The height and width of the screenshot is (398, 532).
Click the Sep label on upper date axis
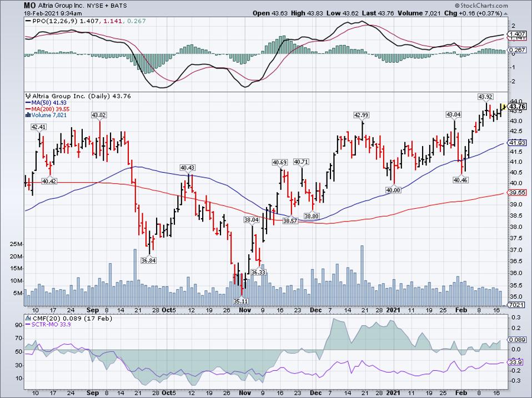[93, 310]
